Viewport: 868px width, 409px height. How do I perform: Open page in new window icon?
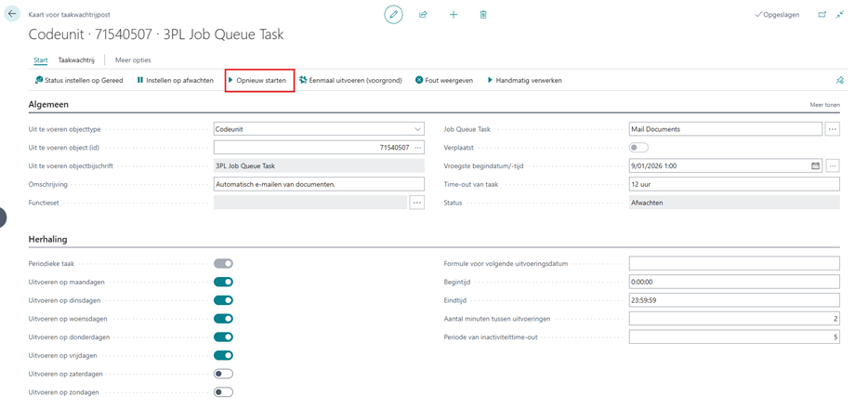[822, 15]
